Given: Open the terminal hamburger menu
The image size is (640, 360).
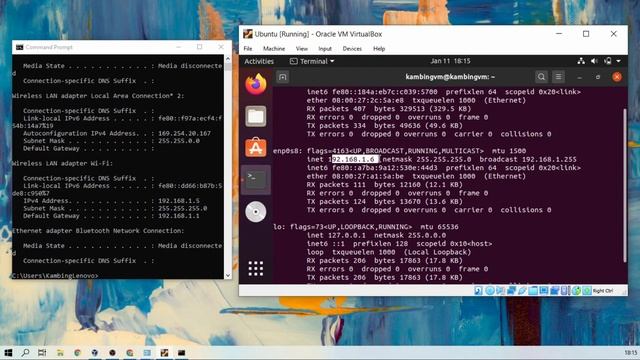Looking at the screenshot, I should 558,77.
